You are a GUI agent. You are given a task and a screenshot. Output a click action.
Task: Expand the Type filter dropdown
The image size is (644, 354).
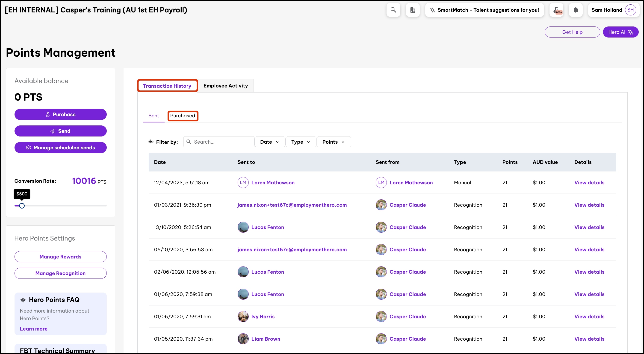pos(301,142)
